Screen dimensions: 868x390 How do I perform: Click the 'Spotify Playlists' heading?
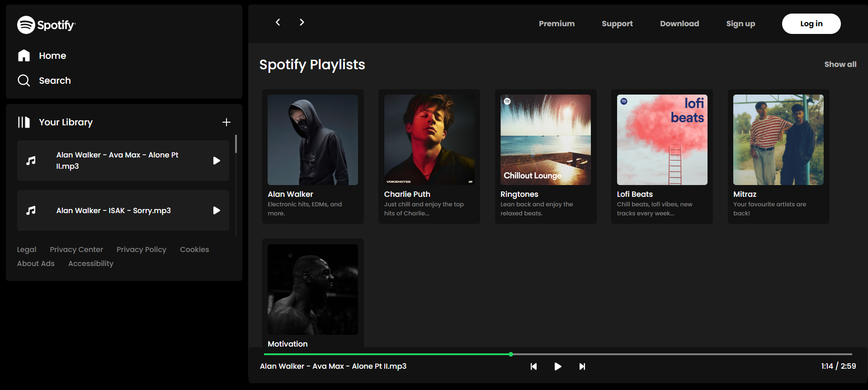pos(312,65)
